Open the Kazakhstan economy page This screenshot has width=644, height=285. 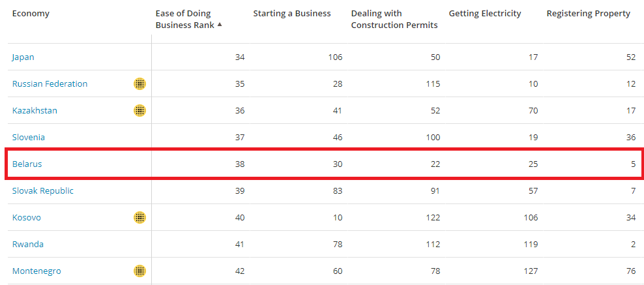[35, 110]
